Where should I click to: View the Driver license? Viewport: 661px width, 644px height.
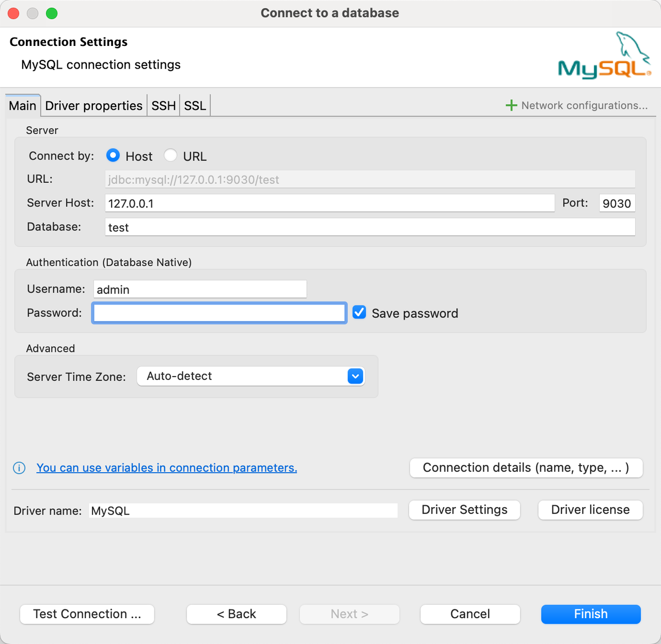tap(590, 510)
